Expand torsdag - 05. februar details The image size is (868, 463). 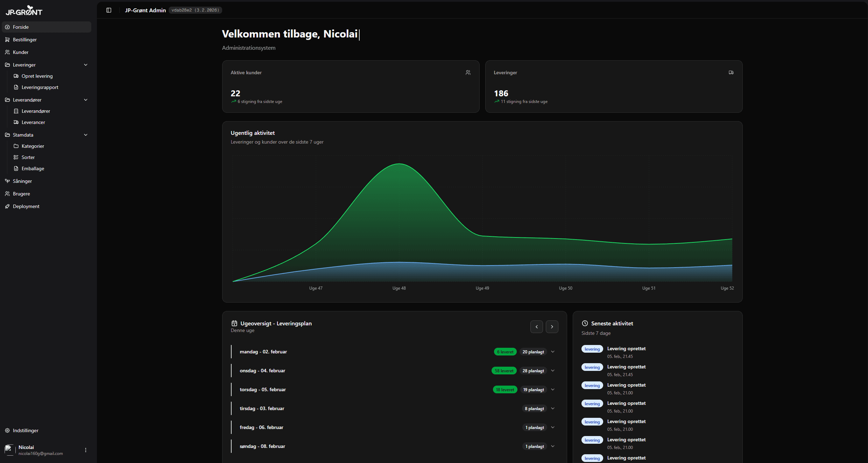pyautogui.click(x=553, y=389)
